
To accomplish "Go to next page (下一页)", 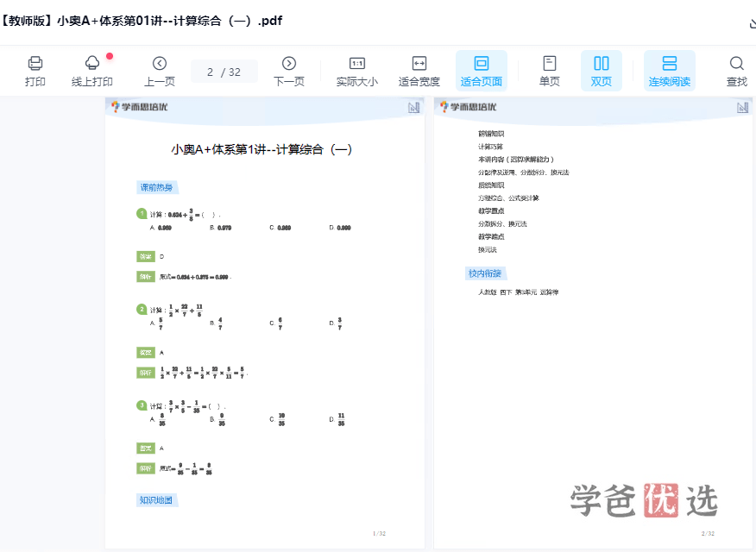I will pyautogui.click(x=289, y=71).
